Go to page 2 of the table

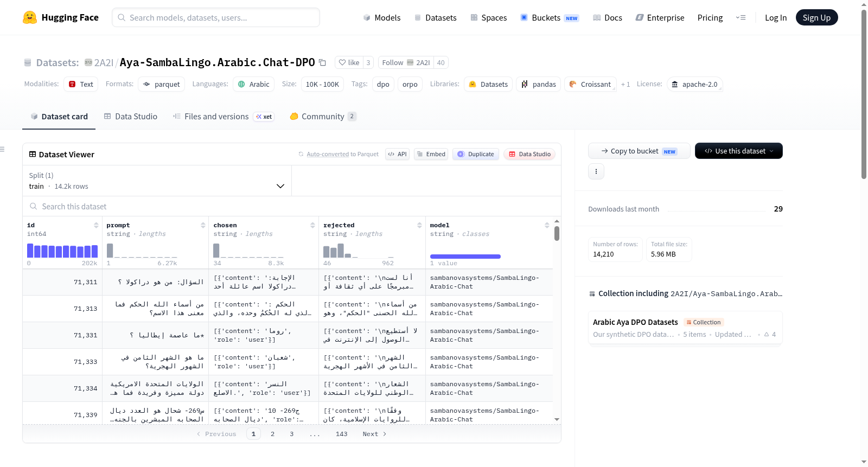coord(272,434)
